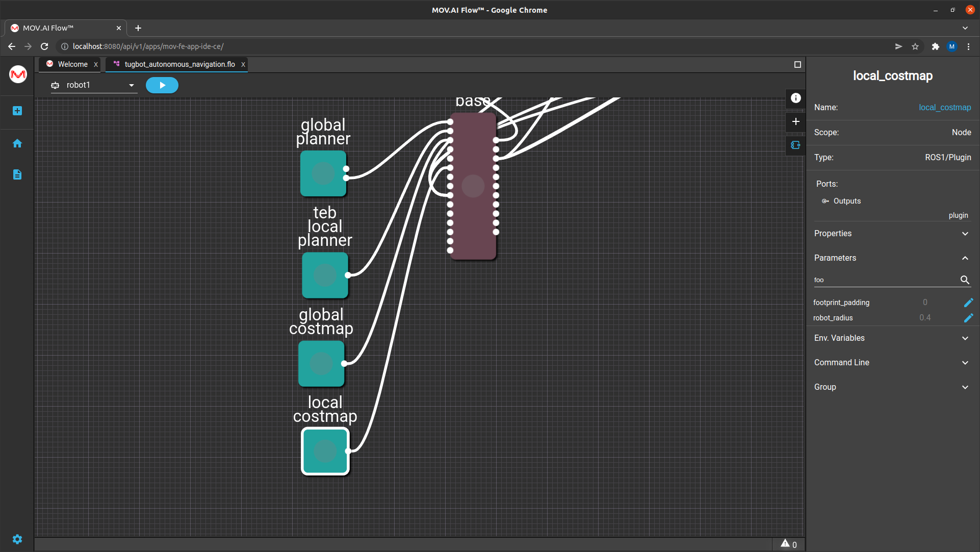Close the tugbot_autonomous_navigation.flo tab
This screenshot has width=980, height=552.
point(243,64)
